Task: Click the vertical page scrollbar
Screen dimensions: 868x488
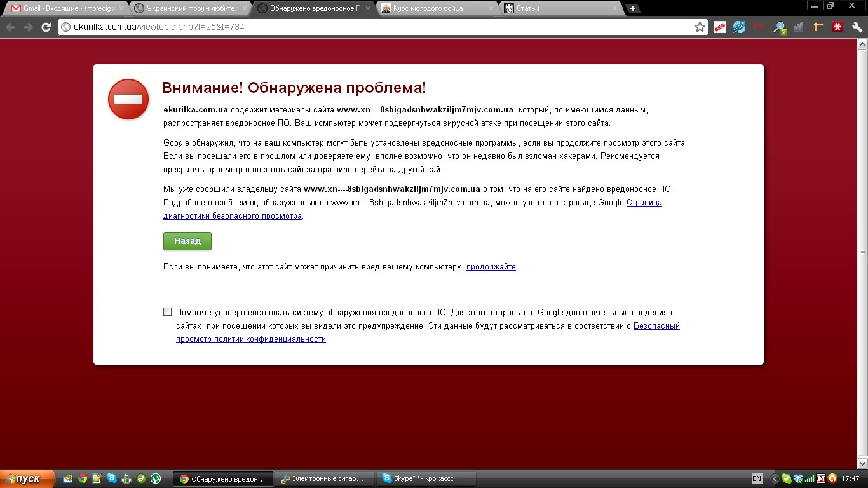Action: (x=862, y=254)
